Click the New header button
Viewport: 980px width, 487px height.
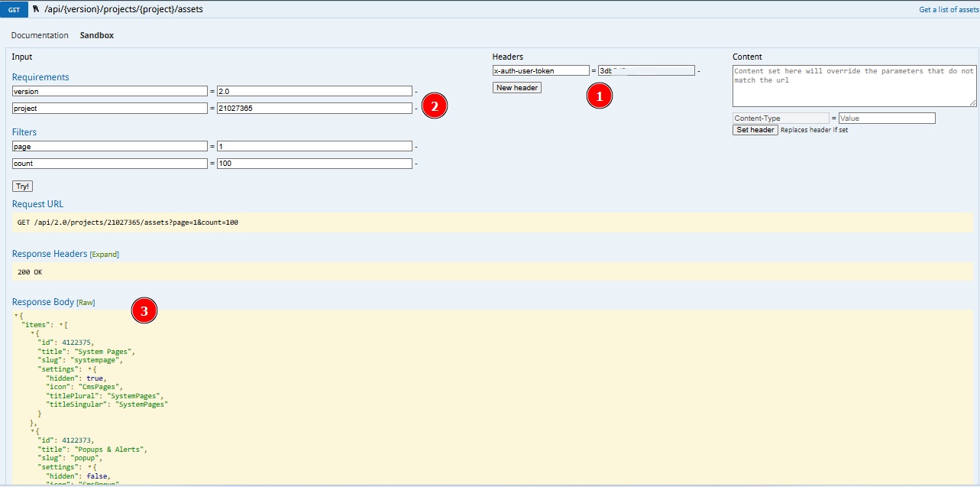[x=517, y=88]
